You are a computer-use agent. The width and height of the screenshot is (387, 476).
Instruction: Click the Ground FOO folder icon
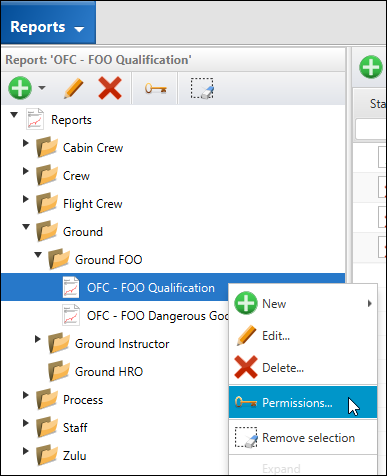(59, 259)
